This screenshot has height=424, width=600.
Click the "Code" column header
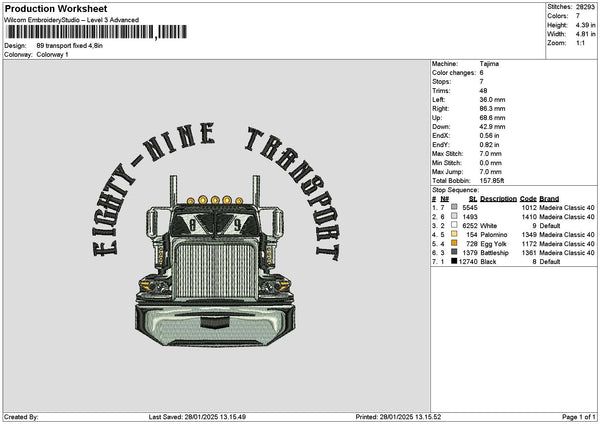click(x=528, y=199)
